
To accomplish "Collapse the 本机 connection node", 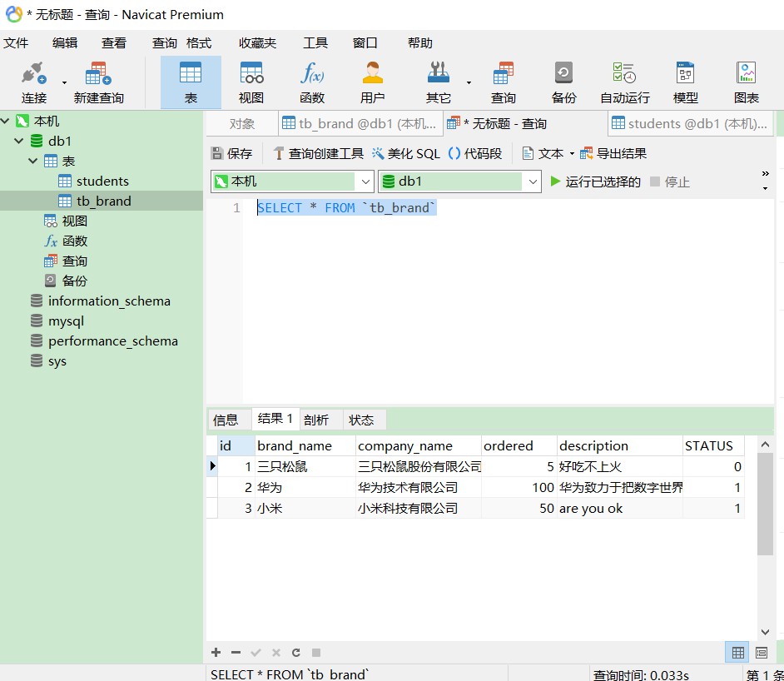I will point(6,121).
